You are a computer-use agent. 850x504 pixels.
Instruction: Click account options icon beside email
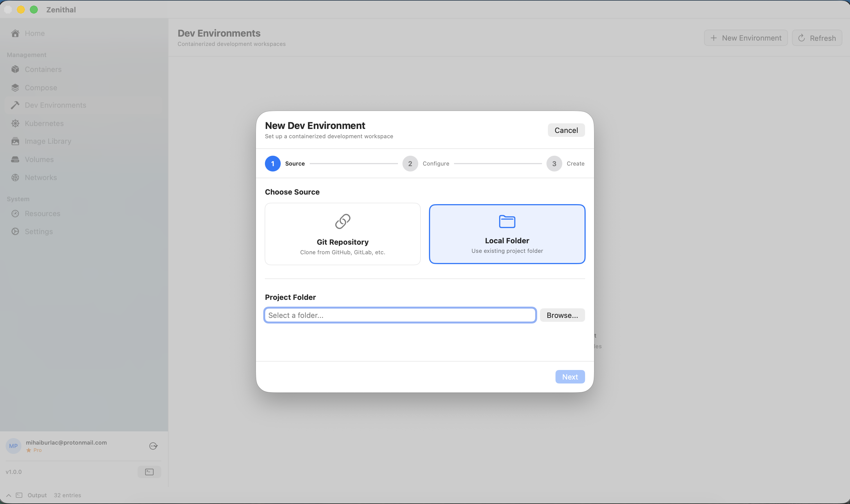(153, 446)
